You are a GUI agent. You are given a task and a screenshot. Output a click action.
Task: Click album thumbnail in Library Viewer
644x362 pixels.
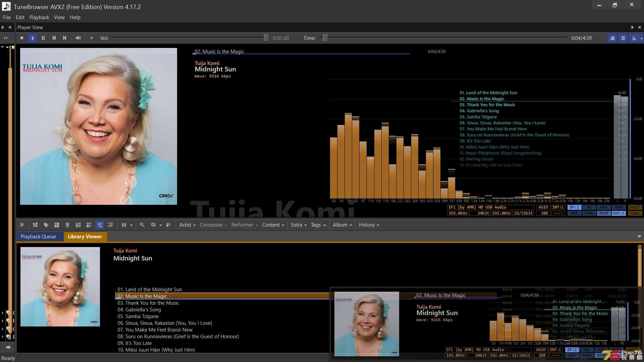[60, 287]
